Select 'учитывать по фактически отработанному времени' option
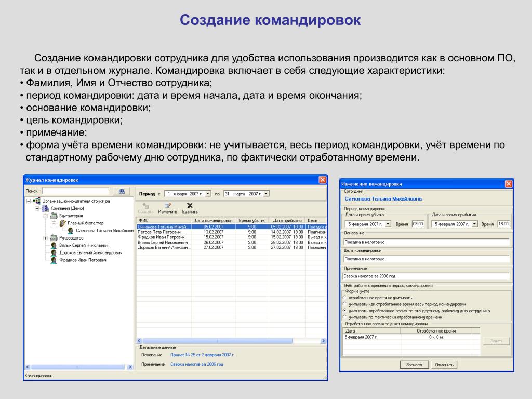The height and width of the screenshot is (399, 532). pos(345,317)
